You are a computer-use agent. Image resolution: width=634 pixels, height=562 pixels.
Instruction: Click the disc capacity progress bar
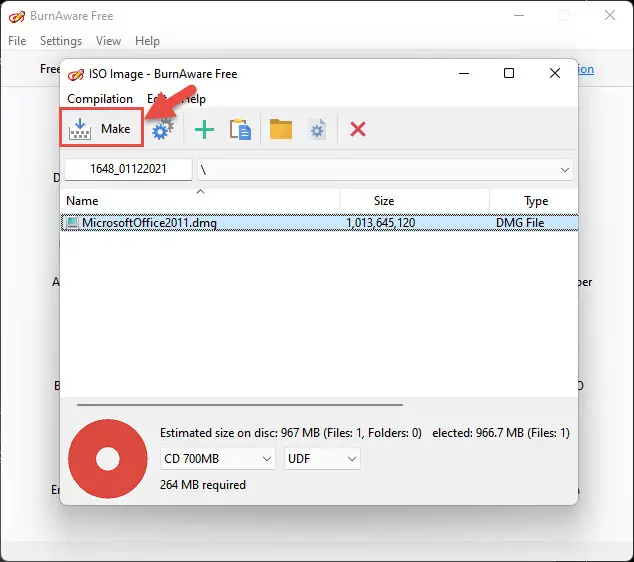point(240,404)
